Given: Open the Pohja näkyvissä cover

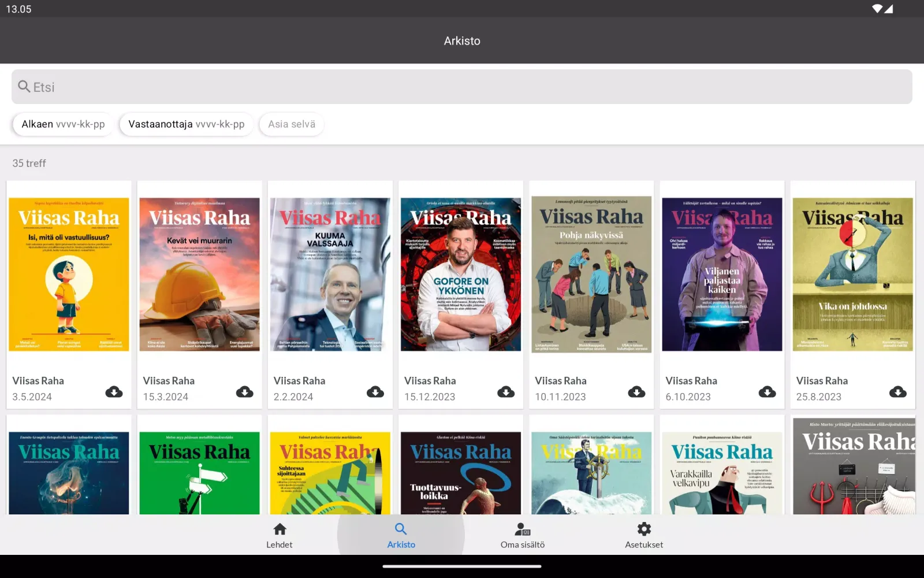Looking at the screenshot, I should point(591,275).
